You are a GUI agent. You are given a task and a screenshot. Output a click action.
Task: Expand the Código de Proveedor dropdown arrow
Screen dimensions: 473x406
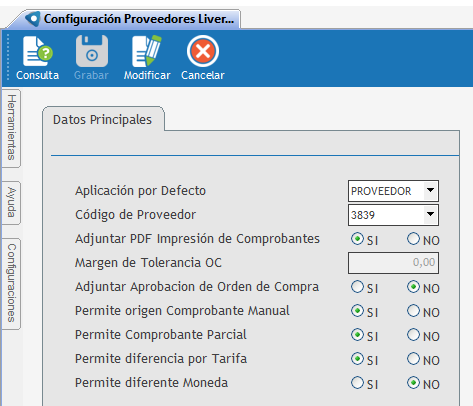pos(430,215)
